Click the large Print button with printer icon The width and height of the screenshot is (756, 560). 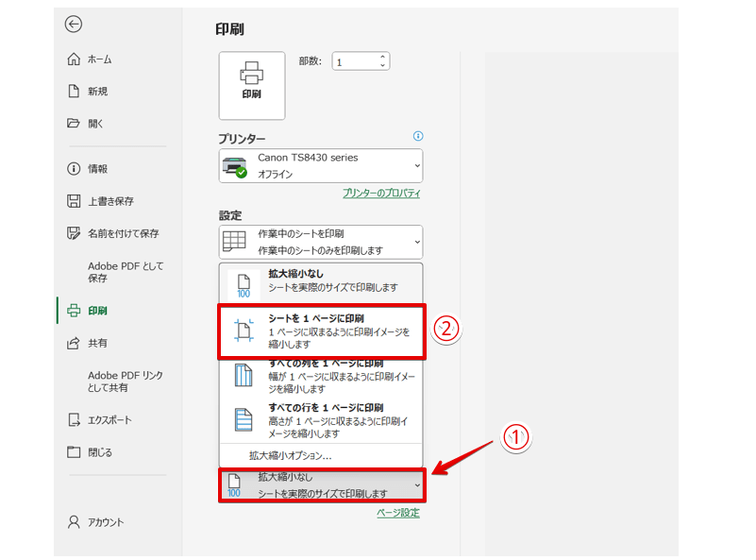(x=251, y=85)
